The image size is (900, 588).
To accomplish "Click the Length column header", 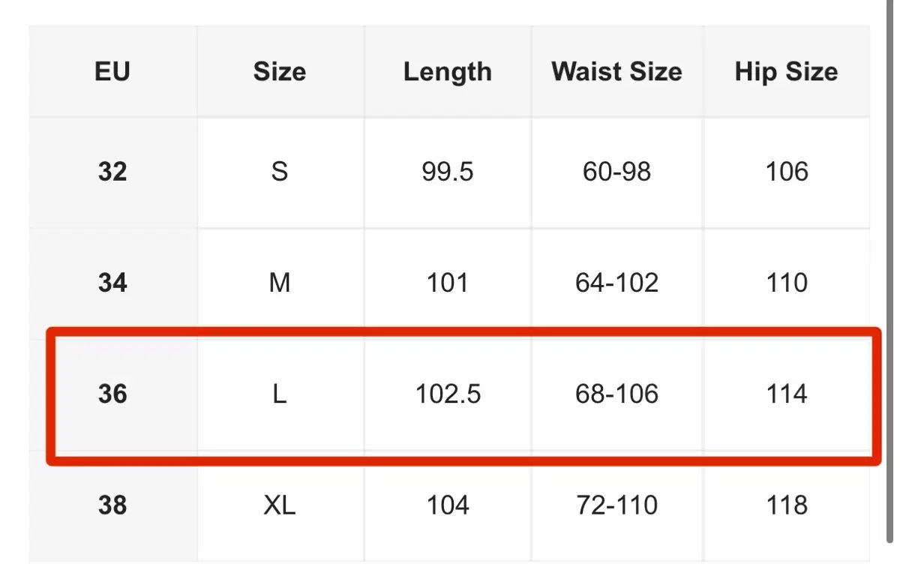I will coord(448,72).
